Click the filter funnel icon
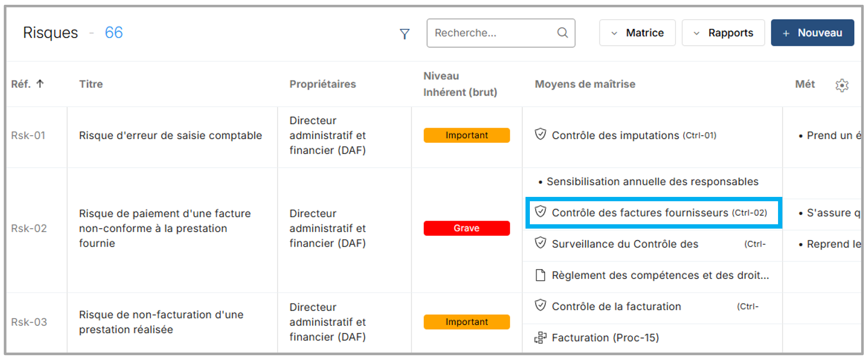 (405, 34)
